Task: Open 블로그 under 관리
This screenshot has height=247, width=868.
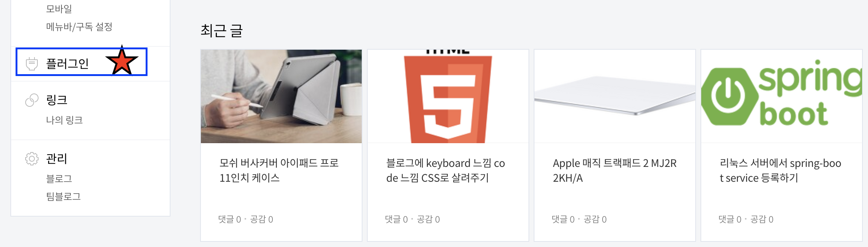Action: 59,179
